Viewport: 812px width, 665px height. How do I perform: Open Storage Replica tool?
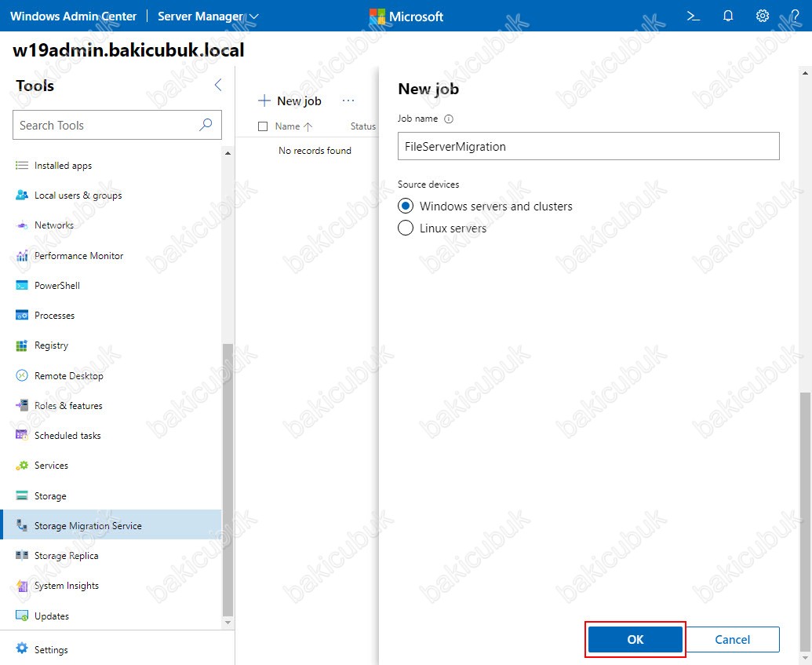click(112, 556)
